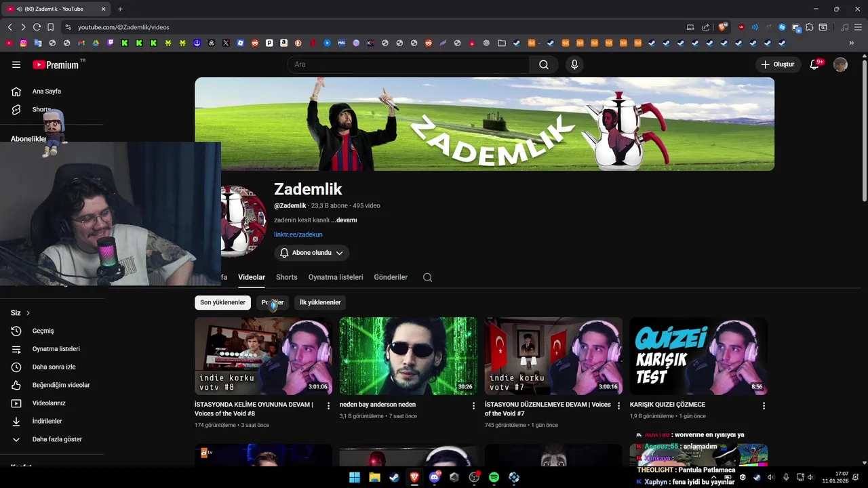868x488 pixels.
Task: Open the X (Twitter) bookmark
Action: click(x=226, y=43)
